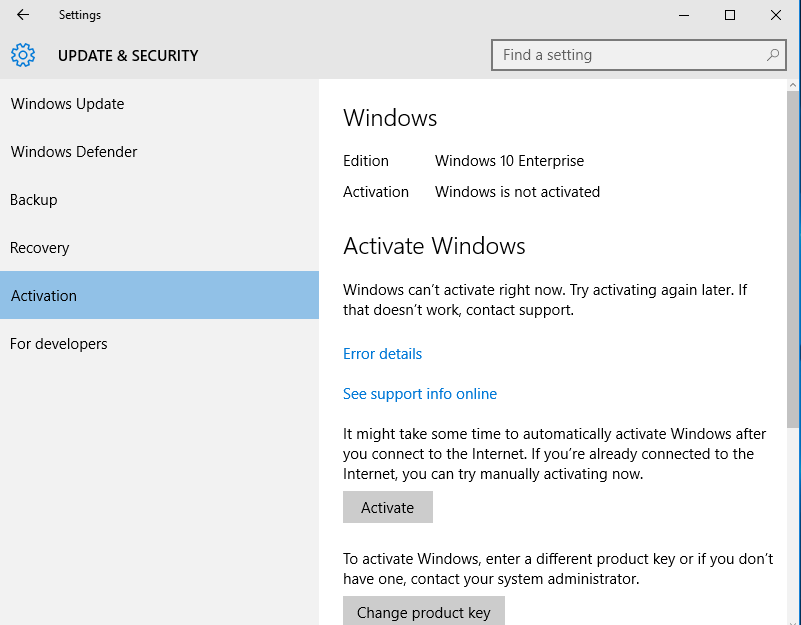Click the Activate button

(388, 507)
